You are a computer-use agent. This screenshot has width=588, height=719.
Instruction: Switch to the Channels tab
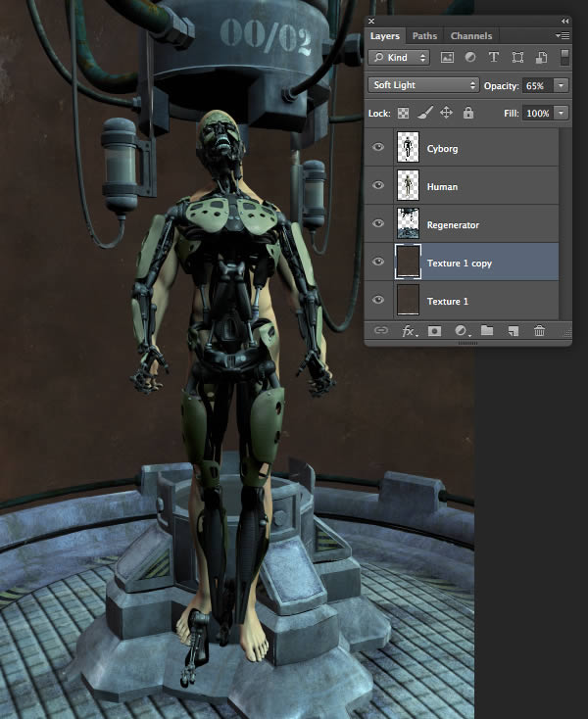(471, 36)
